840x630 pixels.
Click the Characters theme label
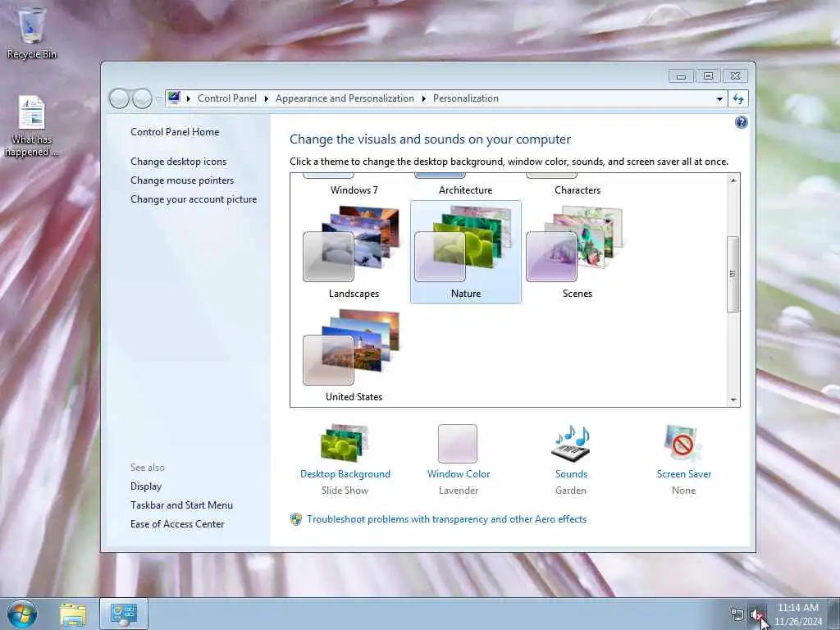(x=577, y=190)
